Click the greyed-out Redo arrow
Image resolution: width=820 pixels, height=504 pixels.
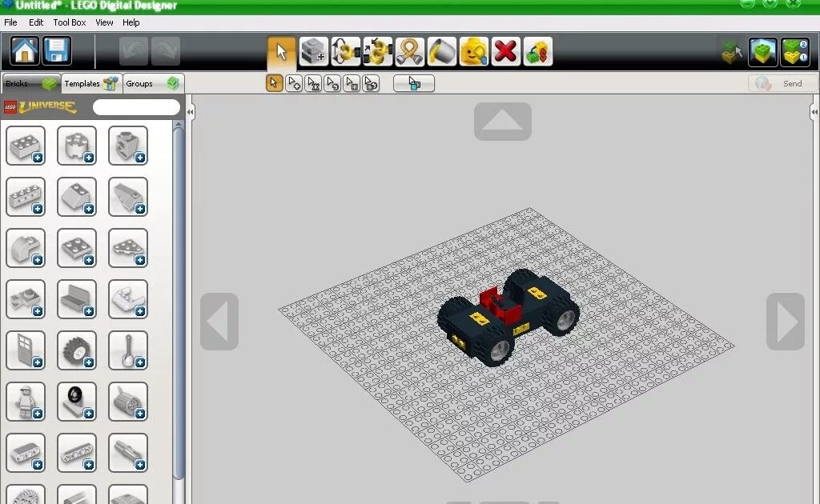point(166,51)
